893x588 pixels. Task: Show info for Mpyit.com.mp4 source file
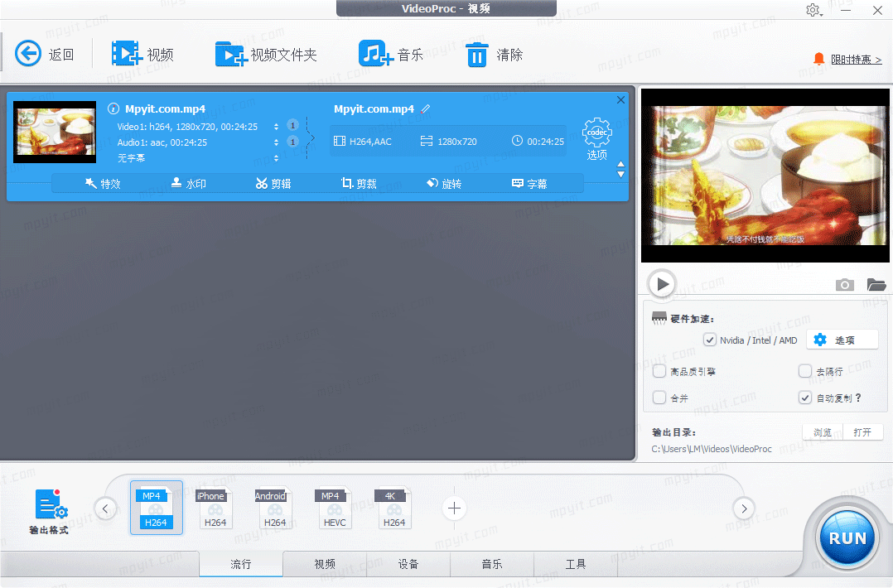[113, 108]
